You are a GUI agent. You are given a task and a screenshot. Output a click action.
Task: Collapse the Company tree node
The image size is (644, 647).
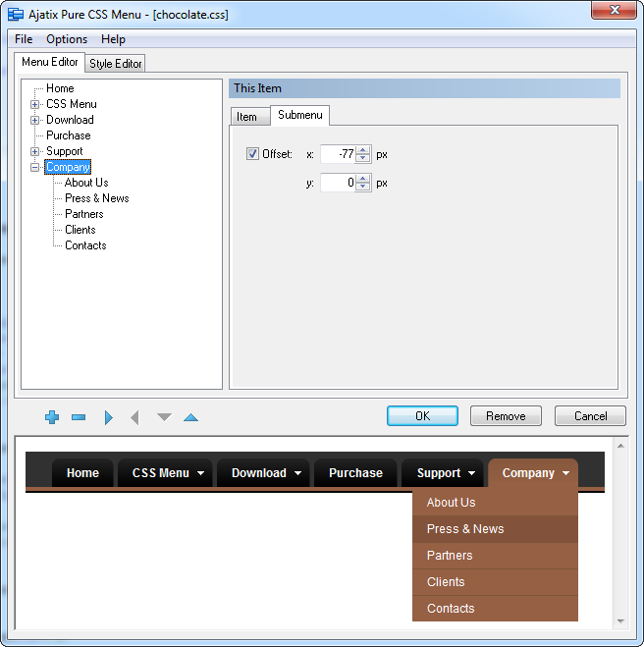34,167
